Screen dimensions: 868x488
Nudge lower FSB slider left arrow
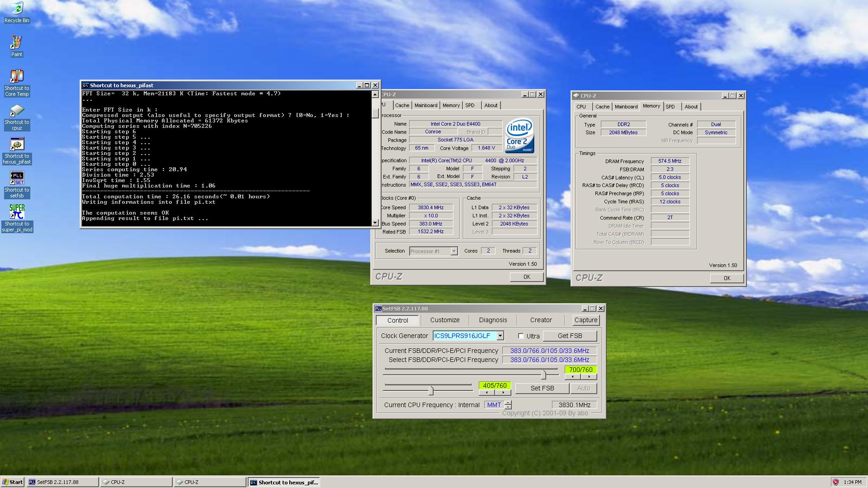pyautogui.click(x=487, y=392)
